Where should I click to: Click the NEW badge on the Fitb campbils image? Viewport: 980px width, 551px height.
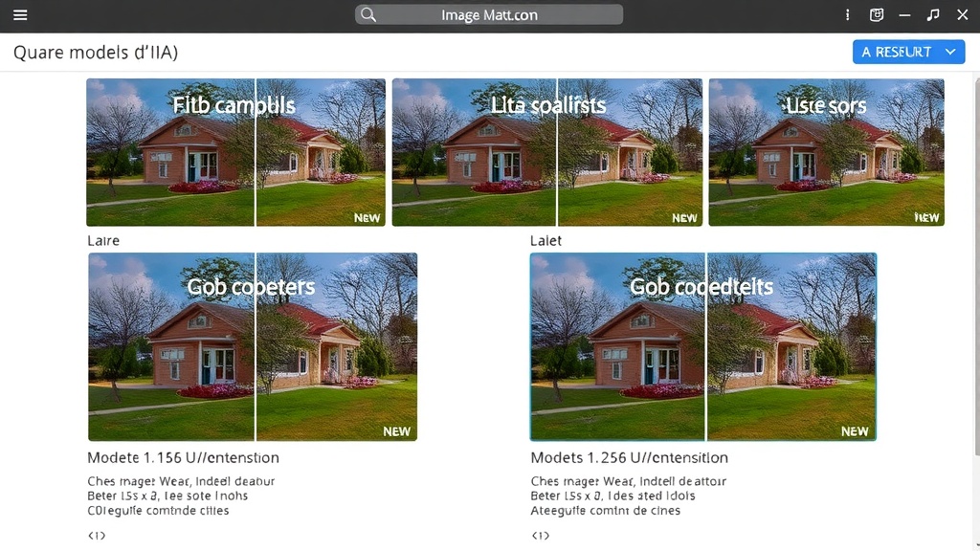367,218
